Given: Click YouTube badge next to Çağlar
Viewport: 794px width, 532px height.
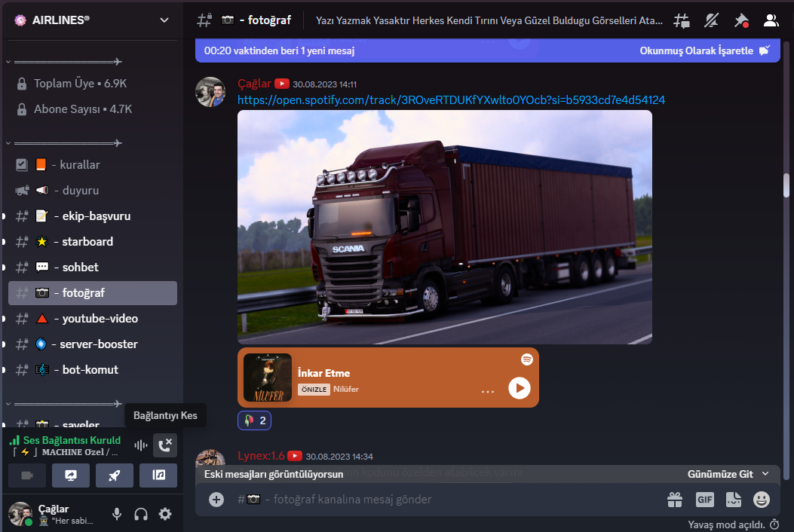Looking at the screenshot, I should point(282,84).
